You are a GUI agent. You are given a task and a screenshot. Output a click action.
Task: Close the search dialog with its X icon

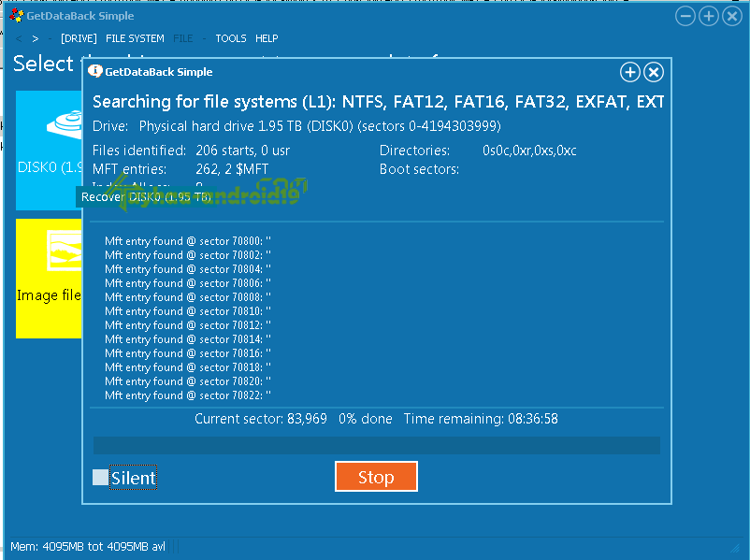(654, 72)
